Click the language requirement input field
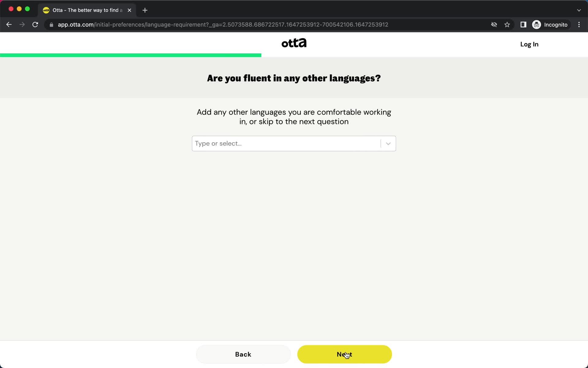Screen dimensions: 588x368 pos(293,143)
